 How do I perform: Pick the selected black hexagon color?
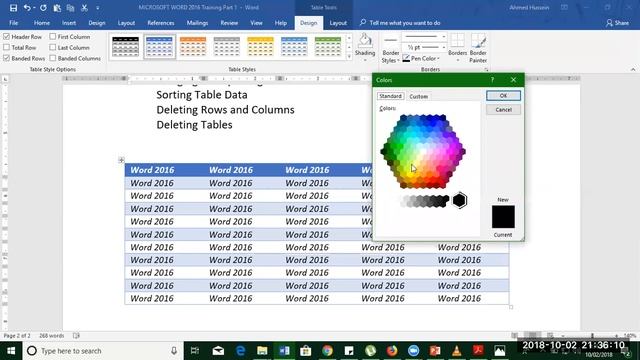pos(459,200)
